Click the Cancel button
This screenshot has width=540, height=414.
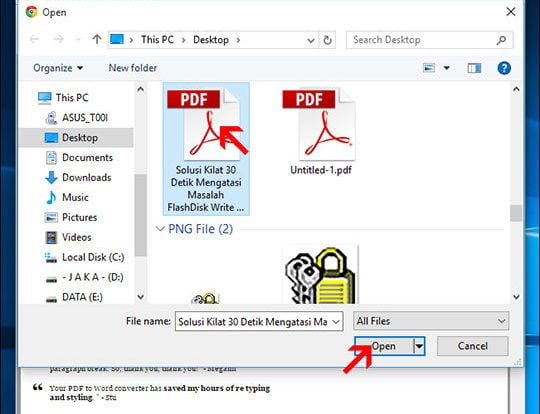pos(472,346)
